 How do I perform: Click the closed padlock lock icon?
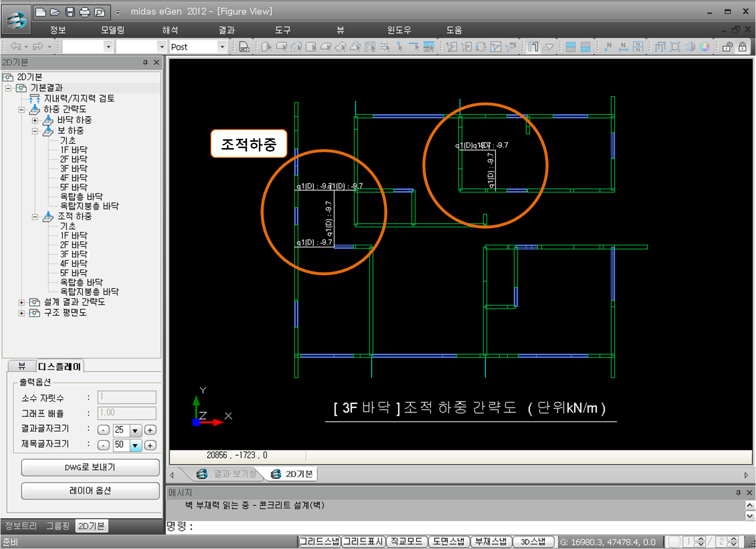[x=742, y=47]
